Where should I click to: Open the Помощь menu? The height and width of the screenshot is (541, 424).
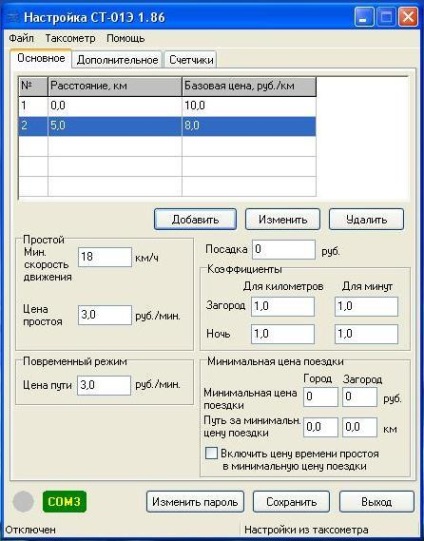(126, 38)
